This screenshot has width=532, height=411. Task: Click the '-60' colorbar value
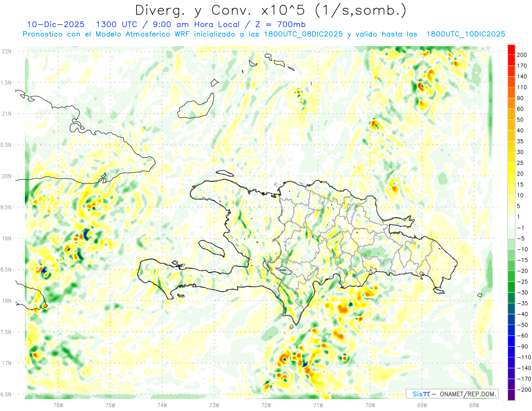tap(523, 336)
